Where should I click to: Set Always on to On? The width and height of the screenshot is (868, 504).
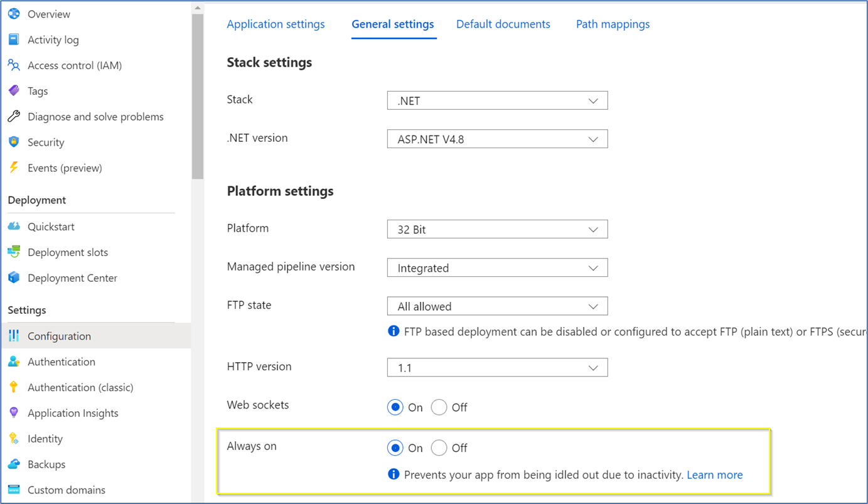(395, 448)
